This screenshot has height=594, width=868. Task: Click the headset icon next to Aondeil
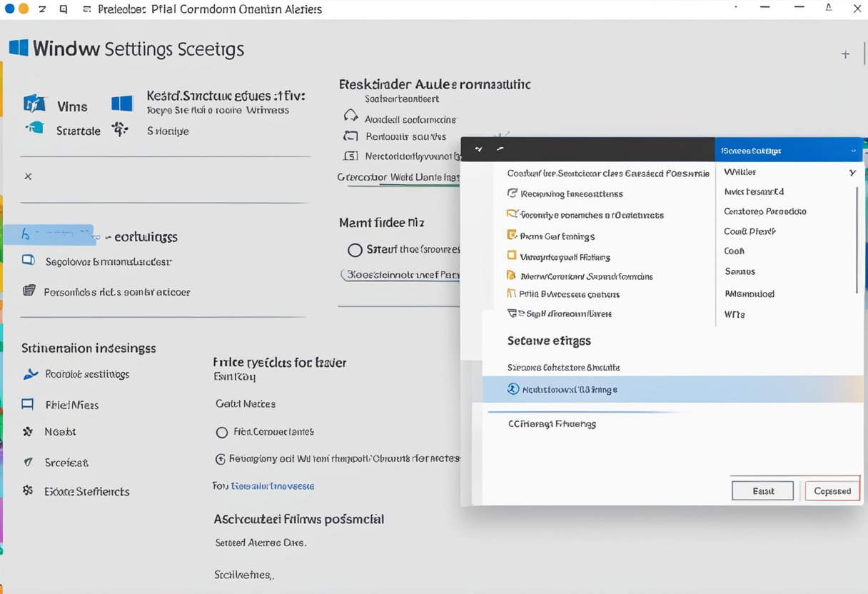(x=350, y=117)
